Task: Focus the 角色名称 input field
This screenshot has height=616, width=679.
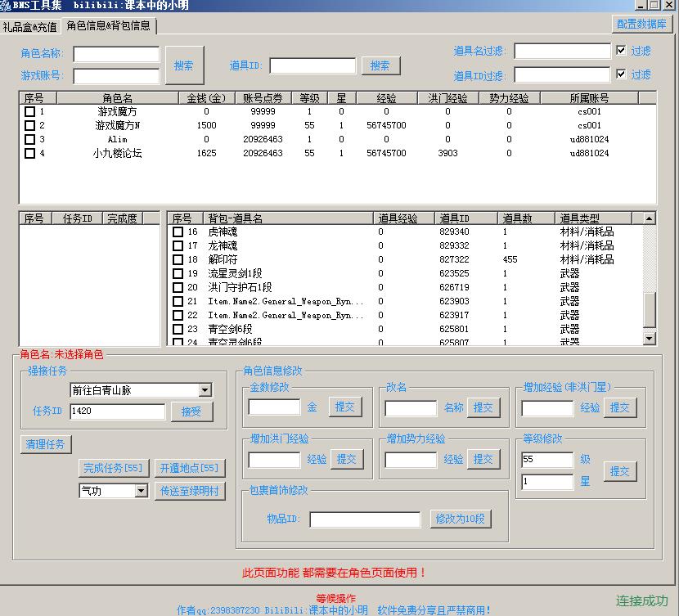Action: [x=116, y=54]
